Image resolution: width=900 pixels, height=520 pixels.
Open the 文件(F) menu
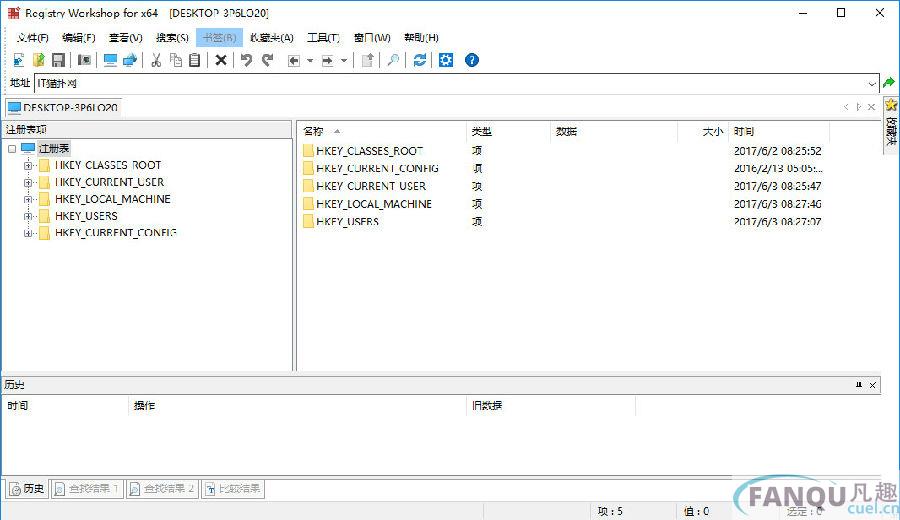[x=33, y=38]
